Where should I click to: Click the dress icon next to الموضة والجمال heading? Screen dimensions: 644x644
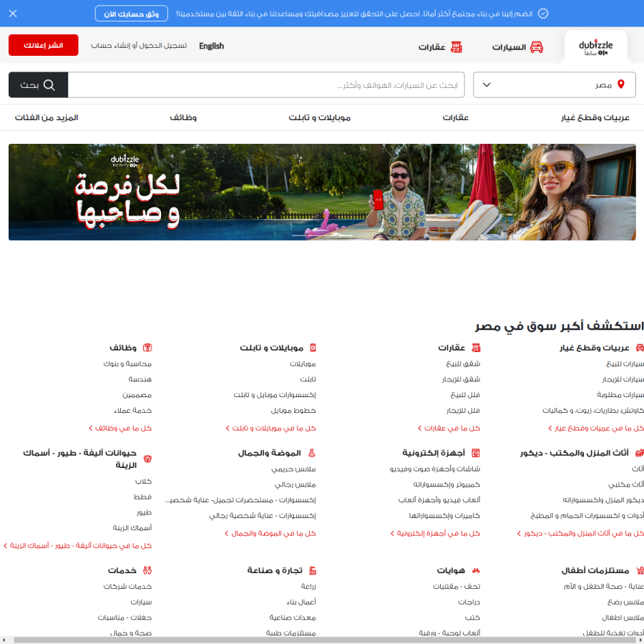pos(312,453)
